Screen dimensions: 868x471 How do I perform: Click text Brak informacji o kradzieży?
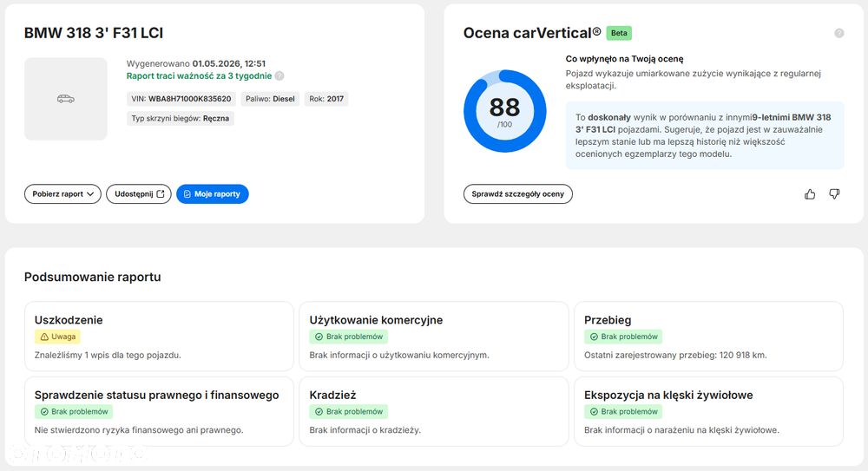[365, 430]
